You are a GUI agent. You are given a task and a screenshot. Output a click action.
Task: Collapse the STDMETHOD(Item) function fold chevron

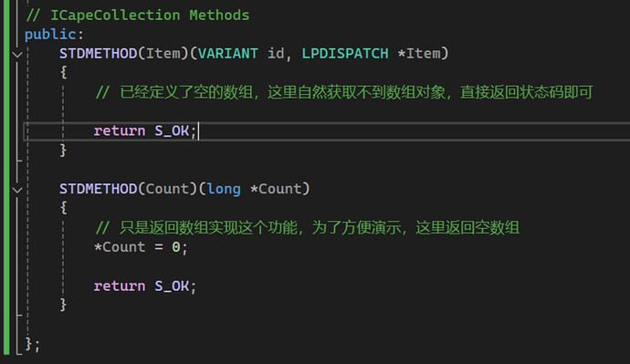[x=16, y=54]
